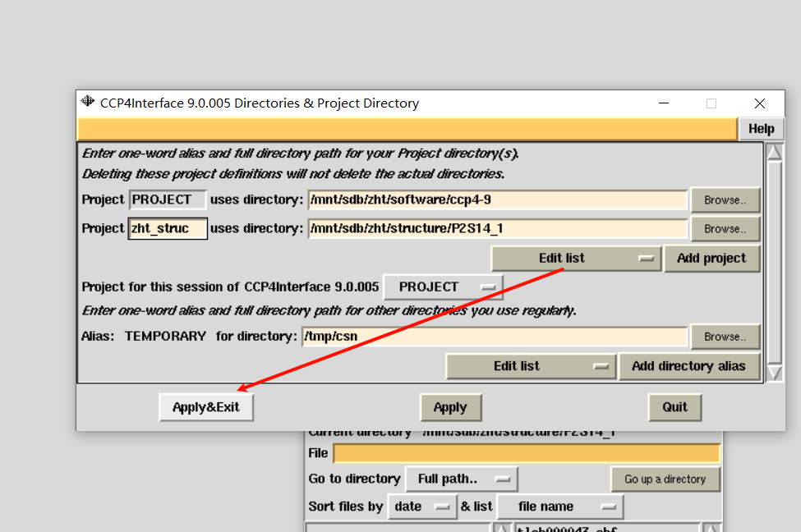Click the File input field in the file browser
The height and width of the screenshot is (532, 801).
point(526,453)
